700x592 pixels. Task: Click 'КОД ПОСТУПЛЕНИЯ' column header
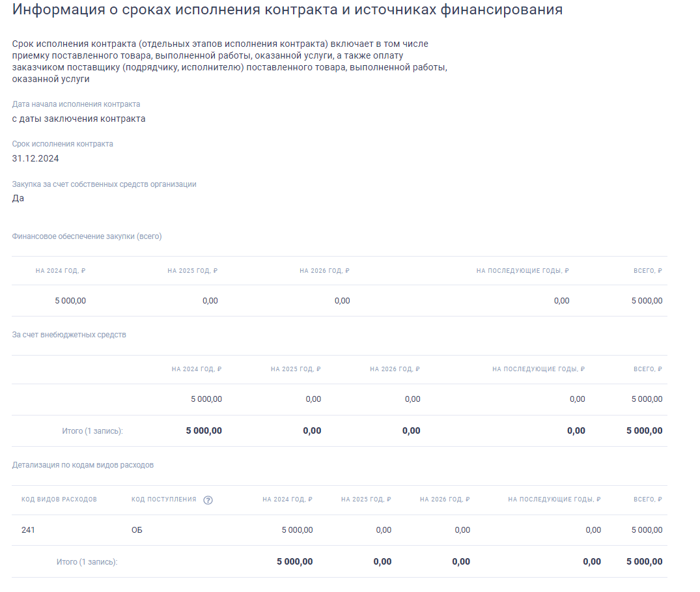[x=164, y=499]
